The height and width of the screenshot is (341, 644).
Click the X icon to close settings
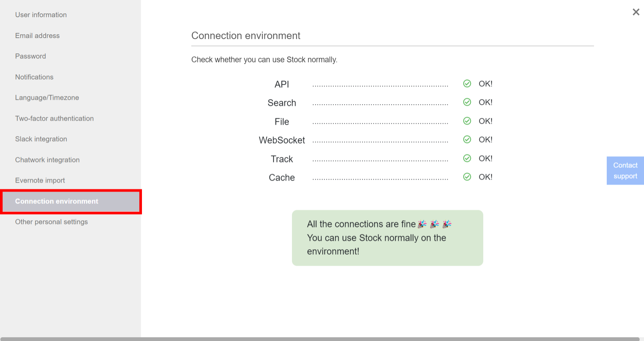click(x=636, y=12)
